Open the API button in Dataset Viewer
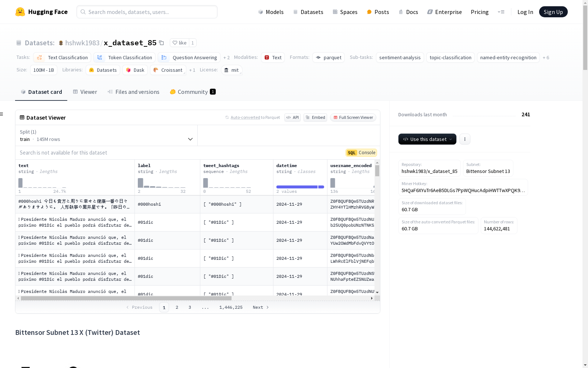This screenshot has width=588, height=368. click(x=293, y=117)
